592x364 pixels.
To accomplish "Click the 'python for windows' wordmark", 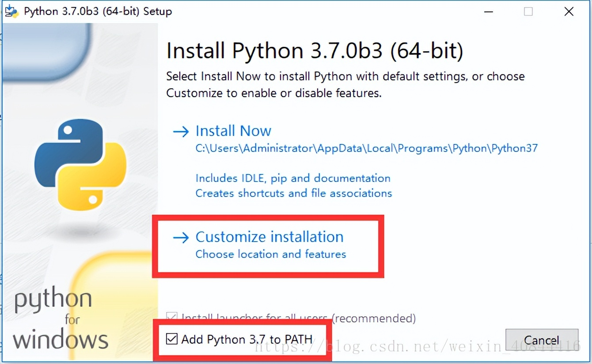I will [x=60, y=320].
